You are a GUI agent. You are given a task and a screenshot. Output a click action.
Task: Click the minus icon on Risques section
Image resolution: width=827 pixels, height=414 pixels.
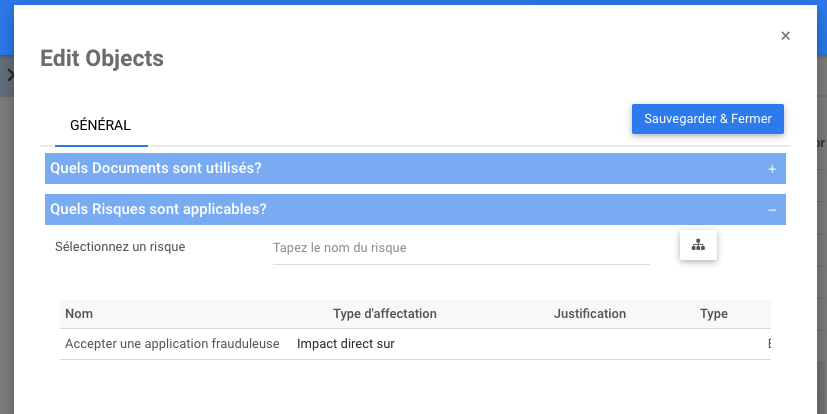click(x=772, y=210)
